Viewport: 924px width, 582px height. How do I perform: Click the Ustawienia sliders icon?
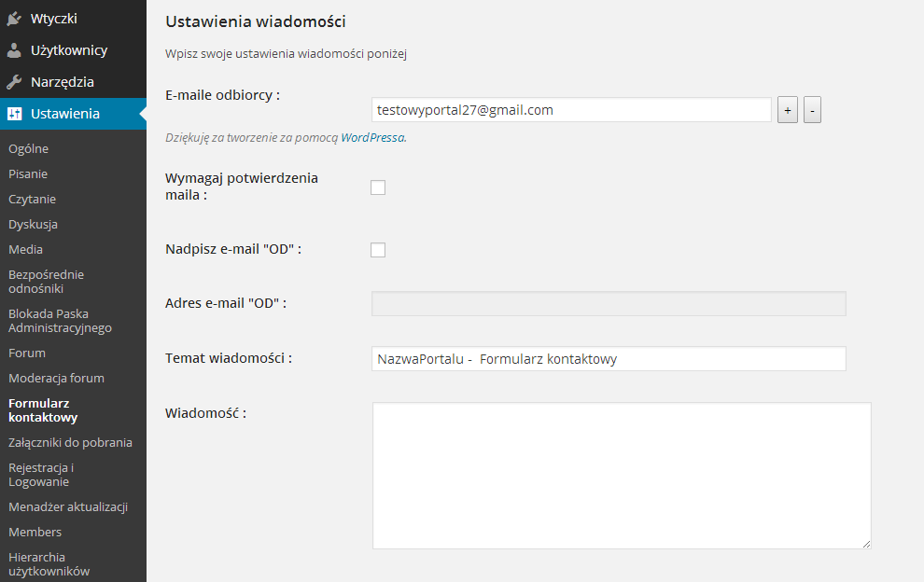click(x=15, y=114)
